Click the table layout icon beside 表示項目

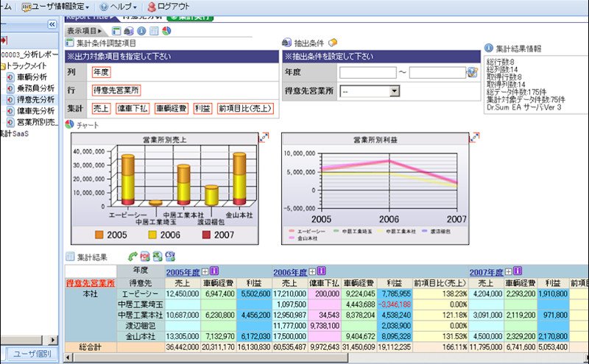pyautogui.click(x=116, y=31)
